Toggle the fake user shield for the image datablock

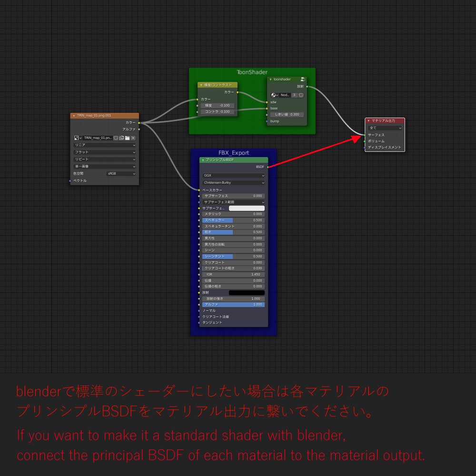[116, 138]
